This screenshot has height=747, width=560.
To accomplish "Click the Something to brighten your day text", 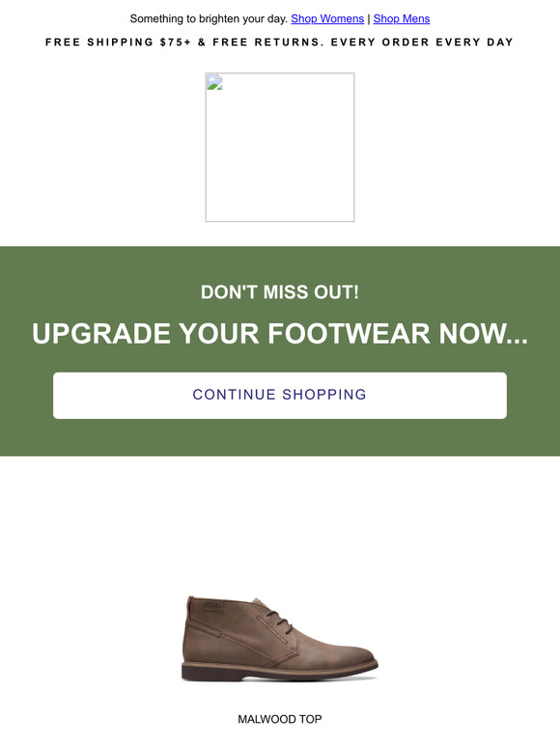I will (209, 18).
